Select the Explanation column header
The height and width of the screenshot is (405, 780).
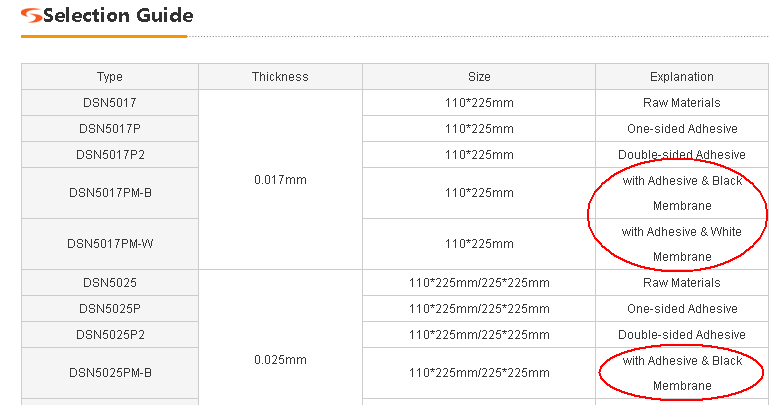coord(682,77)
